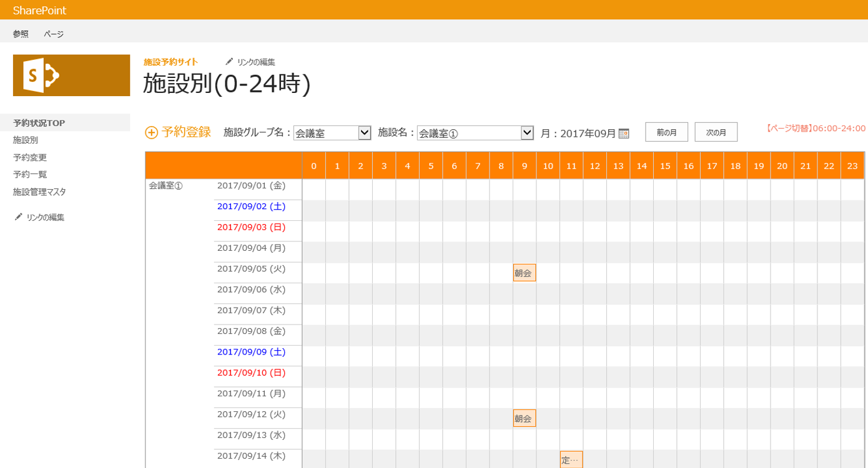Viewport: 868px width, 468px height.
Task: Click the 次の月 button
Action: point(716,132)
